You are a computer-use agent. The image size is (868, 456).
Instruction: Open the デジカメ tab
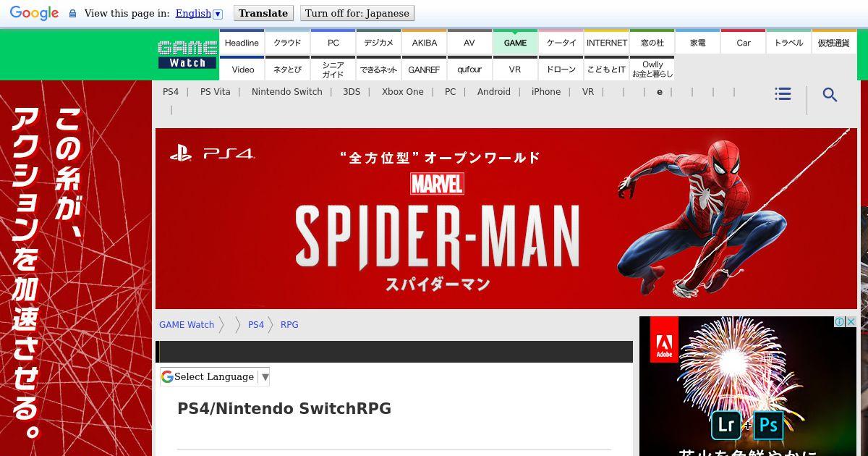pyautogui.click(x=378, y=43)
